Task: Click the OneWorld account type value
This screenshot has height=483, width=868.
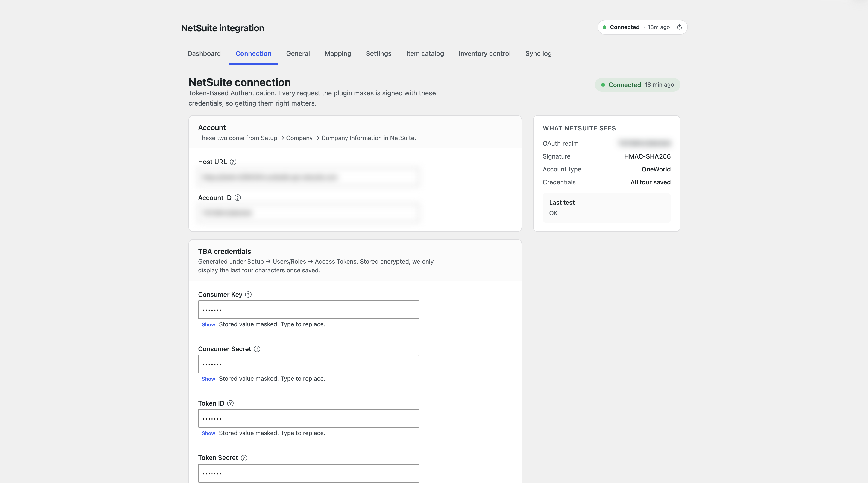Action: tap(656, 169)
